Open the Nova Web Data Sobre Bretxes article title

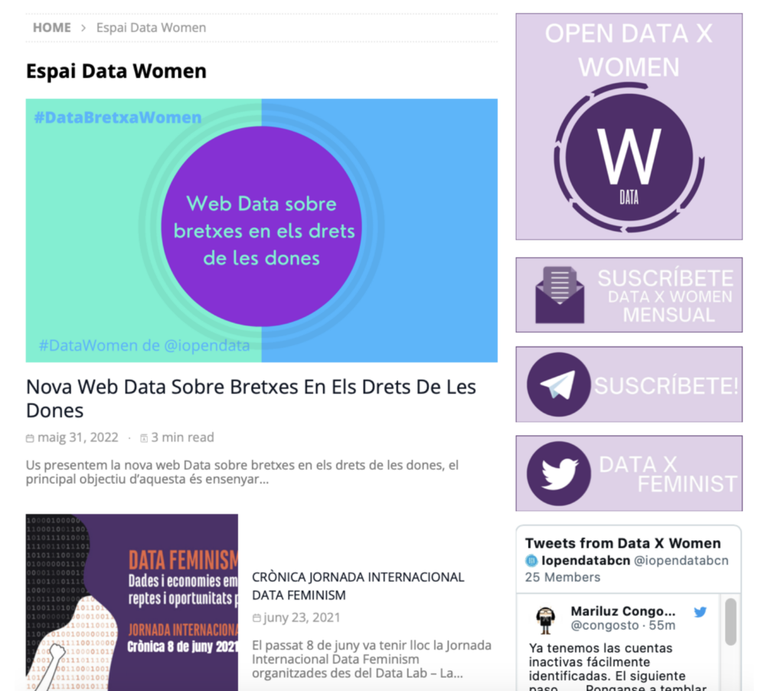(x=251, y=398)
